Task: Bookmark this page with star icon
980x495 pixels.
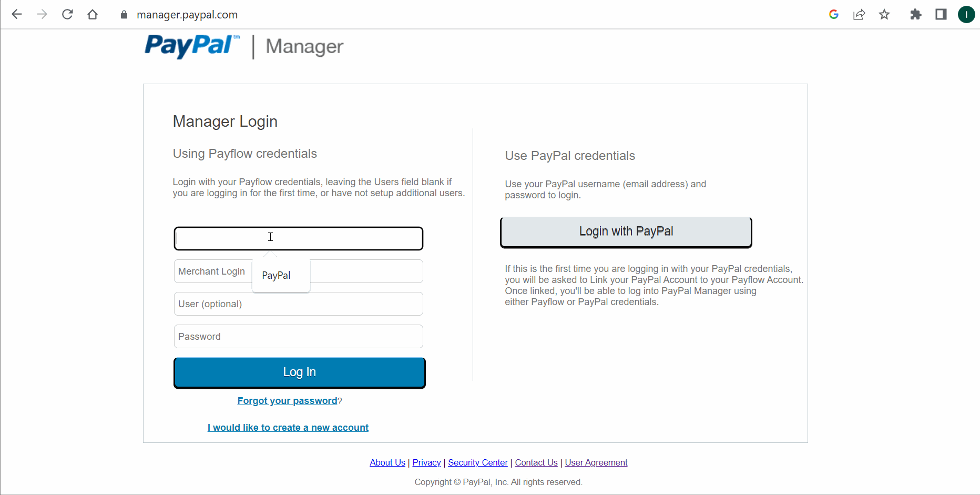Action: pyautogui.click(x=884, y=14)
